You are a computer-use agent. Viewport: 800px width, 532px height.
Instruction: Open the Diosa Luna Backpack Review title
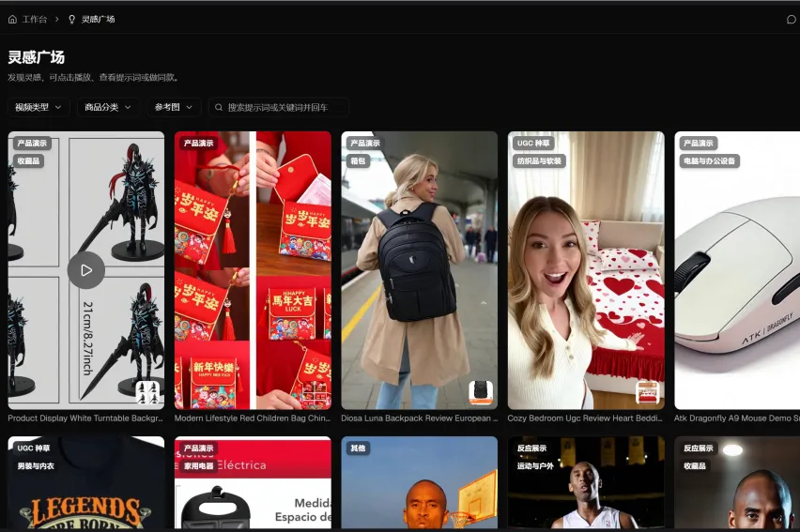(419, 418)
